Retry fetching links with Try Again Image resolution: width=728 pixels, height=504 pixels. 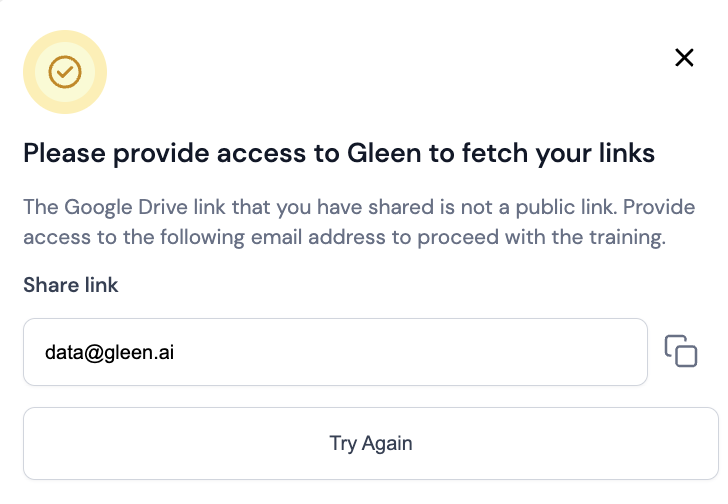[x=370, y=443]
